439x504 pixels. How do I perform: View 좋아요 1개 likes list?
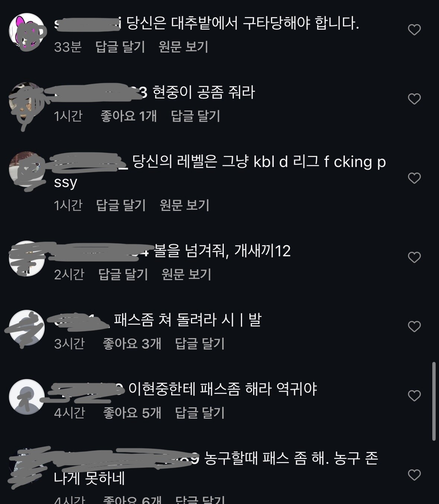(x=128, y=116)
